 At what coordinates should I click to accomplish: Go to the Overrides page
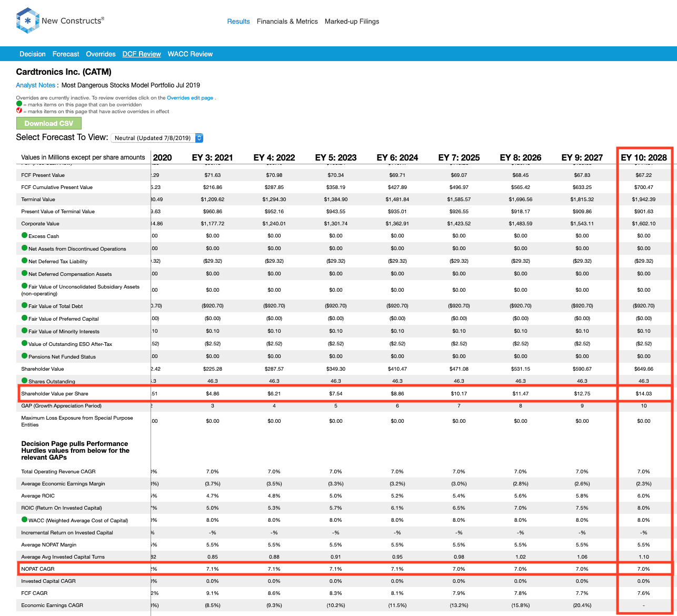pos(101,54)
